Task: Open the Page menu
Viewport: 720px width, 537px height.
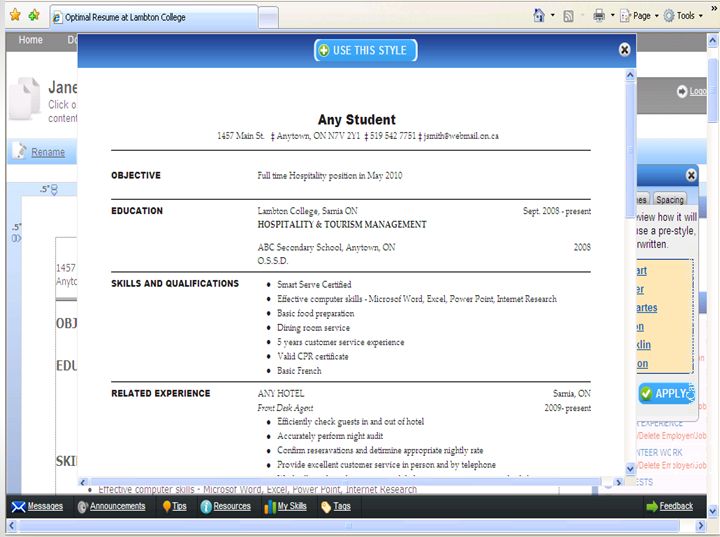Action: tap(639, 16)
